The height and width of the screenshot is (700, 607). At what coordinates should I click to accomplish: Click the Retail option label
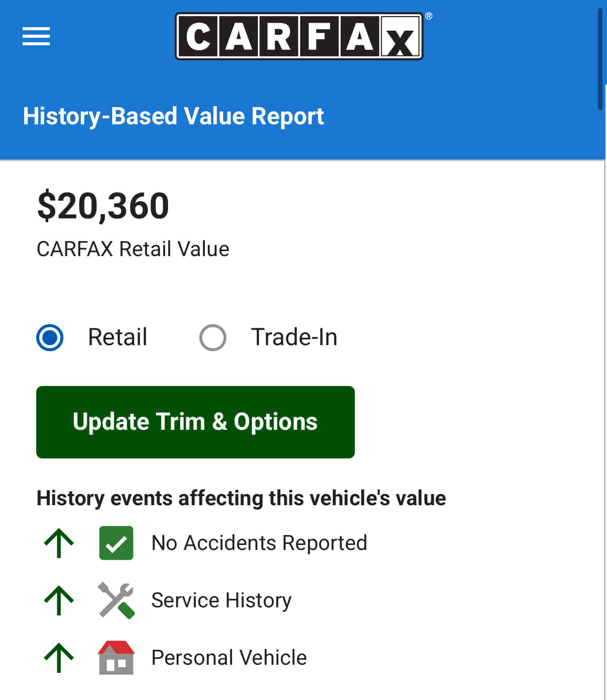pos(117,337)
